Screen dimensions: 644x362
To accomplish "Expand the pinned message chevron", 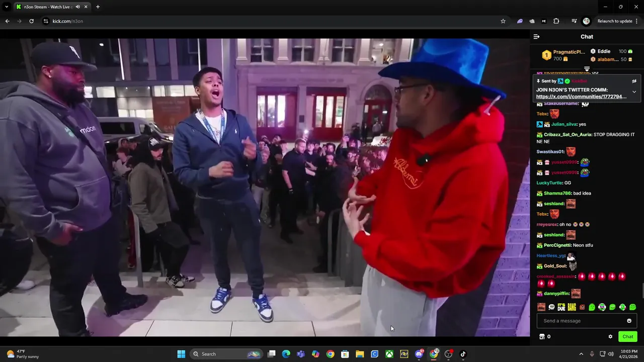I will pyautogui.click(x=634, y=92).
